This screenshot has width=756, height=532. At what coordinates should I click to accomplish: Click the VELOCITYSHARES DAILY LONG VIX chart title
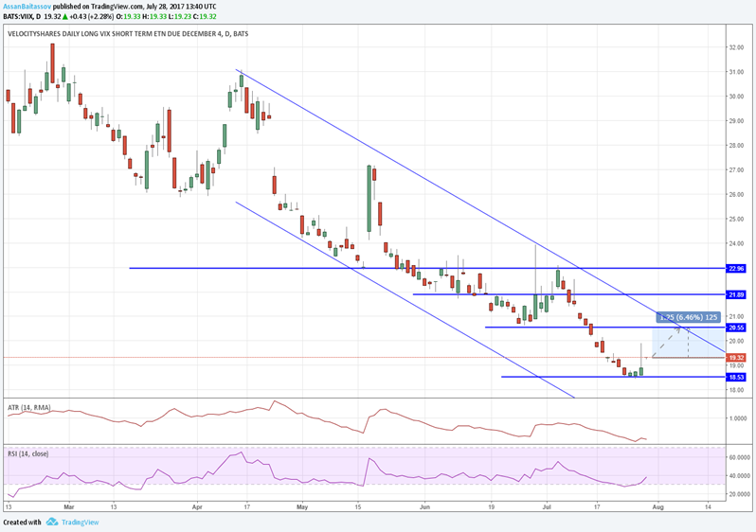[x=128, y=34]
